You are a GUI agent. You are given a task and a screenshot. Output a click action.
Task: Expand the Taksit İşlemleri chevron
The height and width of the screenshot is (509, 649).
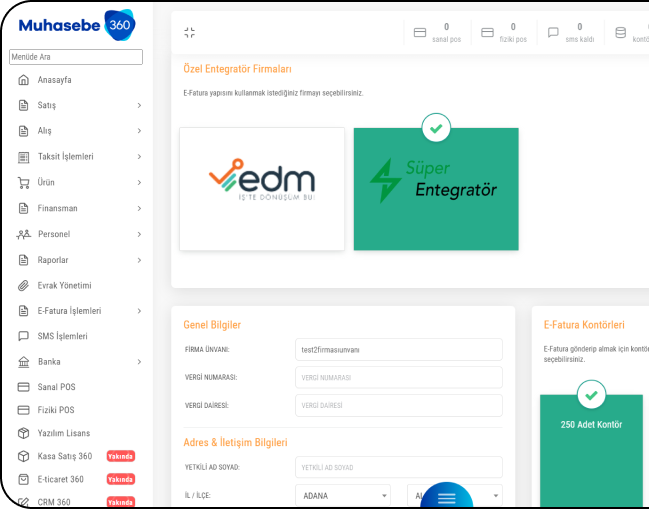(139, 157)
